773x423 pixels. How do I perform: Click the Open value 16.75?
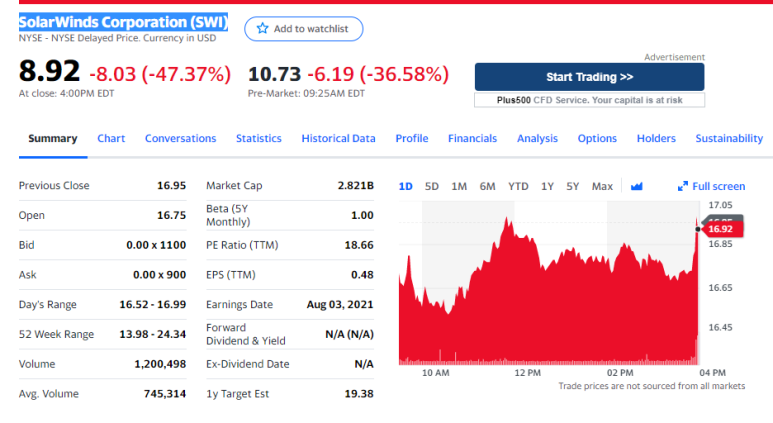171,215
